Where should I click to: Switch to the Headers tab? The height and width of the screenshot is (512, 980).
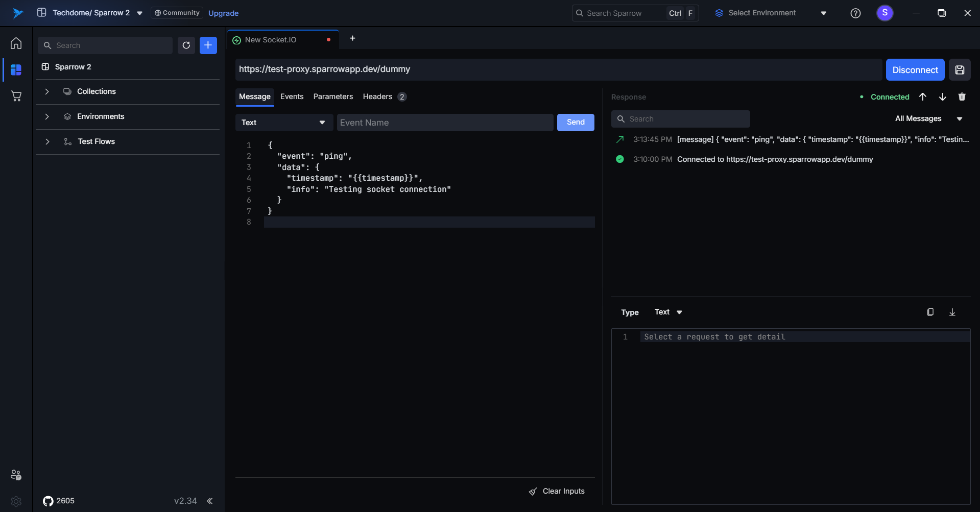(377, 96)
